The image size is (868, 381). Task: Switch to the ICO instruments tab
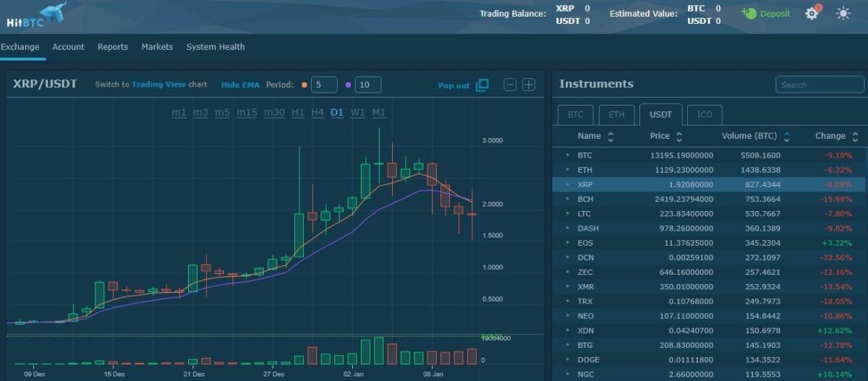704,114
